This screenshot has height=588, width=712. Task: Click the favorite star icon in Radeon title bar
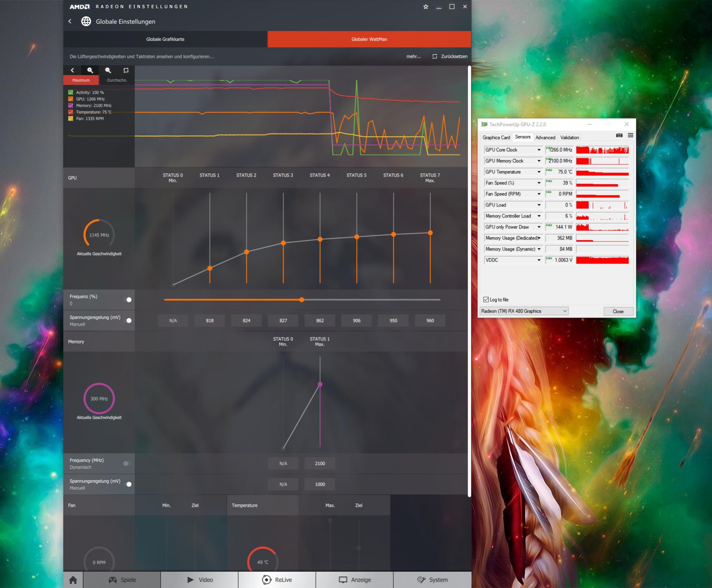426,7
